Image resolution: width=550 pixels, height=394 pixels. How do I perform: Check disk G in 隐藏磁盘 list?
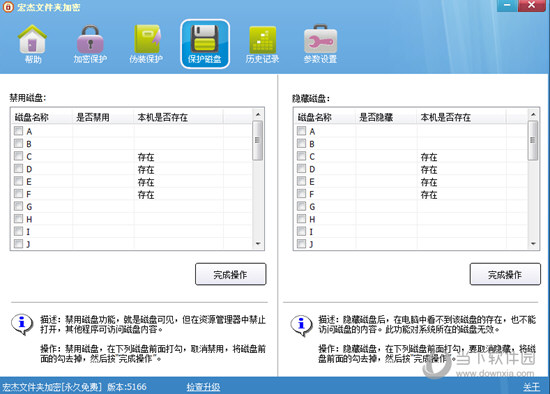[301, 206]
